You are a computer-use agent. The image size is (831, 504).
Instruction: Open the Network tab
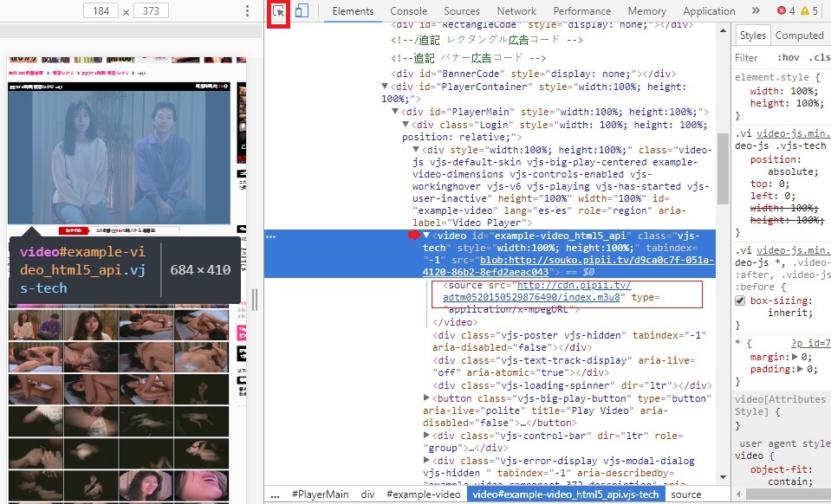516,10
